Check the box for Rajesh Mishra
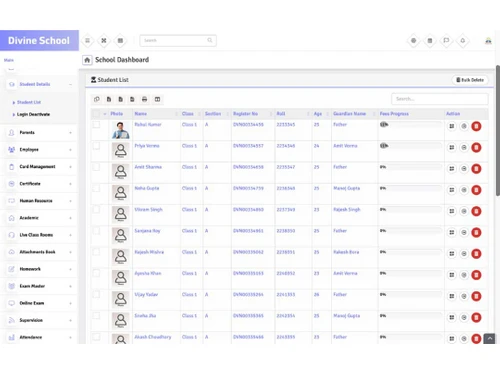 (x=96, y=252)
